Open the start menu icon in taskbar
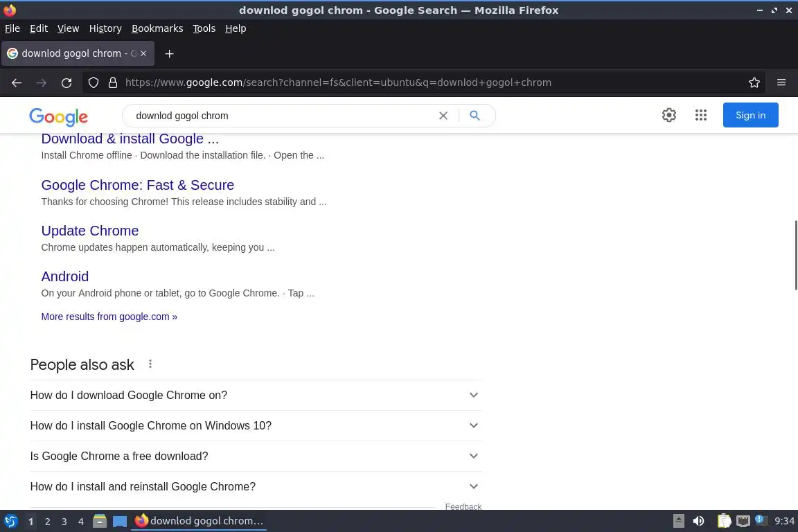 (10, 521)
